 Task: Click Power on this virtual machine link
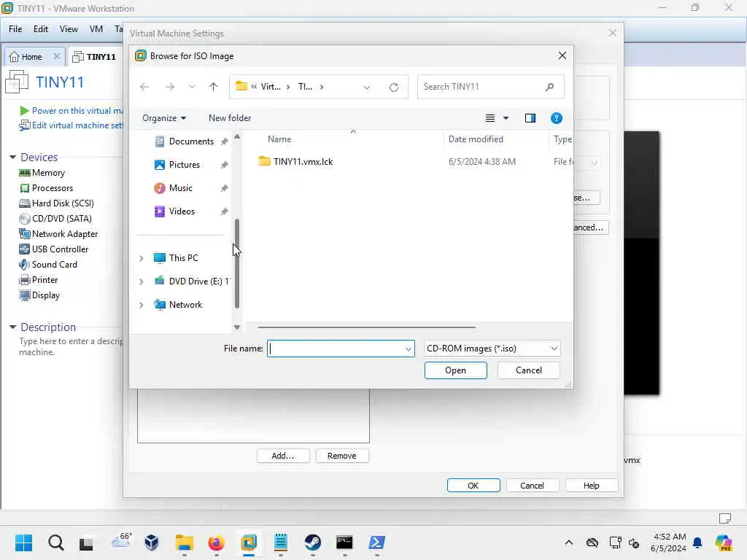pyautogui.click(x=71, y=111)
